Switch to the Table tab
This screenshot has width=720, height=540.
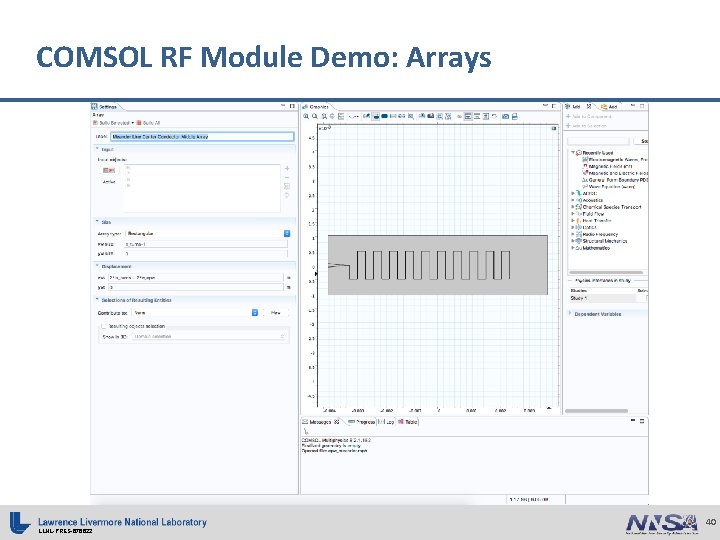(x=408, y=422)
